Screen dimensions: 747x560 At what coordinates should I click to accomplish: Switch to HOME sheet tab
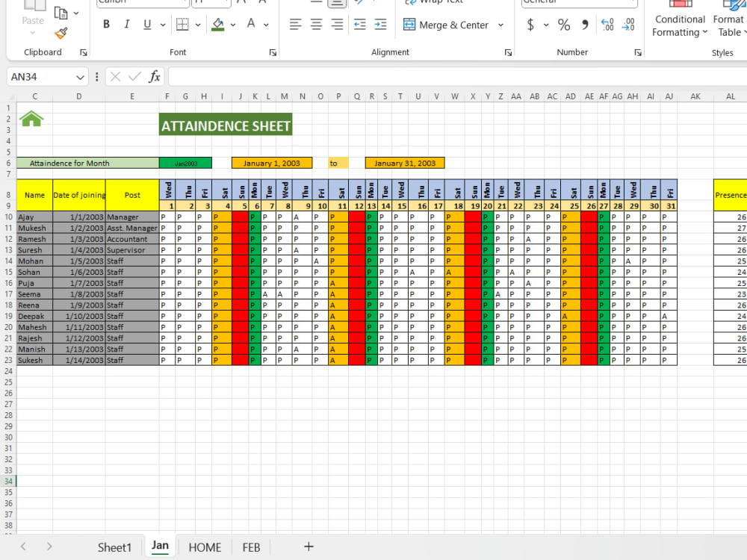tap(205, 547)
